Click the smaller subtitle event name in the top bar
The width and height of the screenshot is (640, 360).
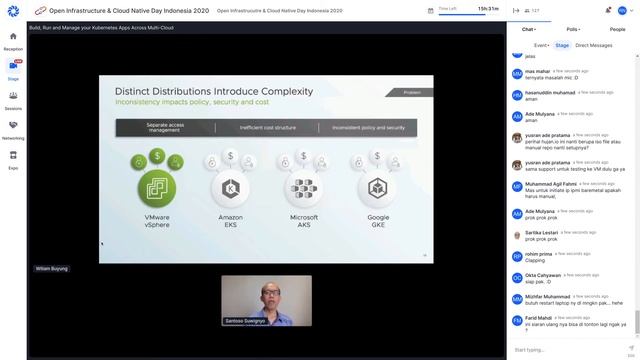coord(280,11)
